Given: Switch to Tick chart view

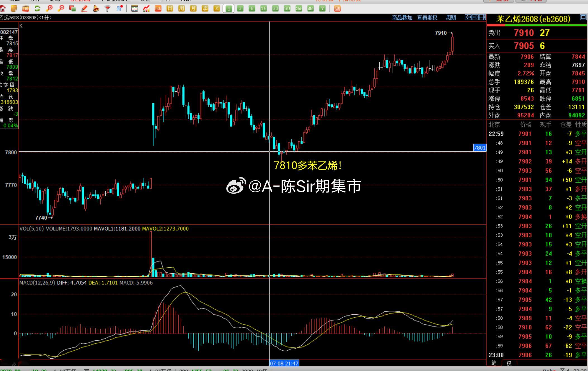Looking at the screenshot, I should coord(158,8).
